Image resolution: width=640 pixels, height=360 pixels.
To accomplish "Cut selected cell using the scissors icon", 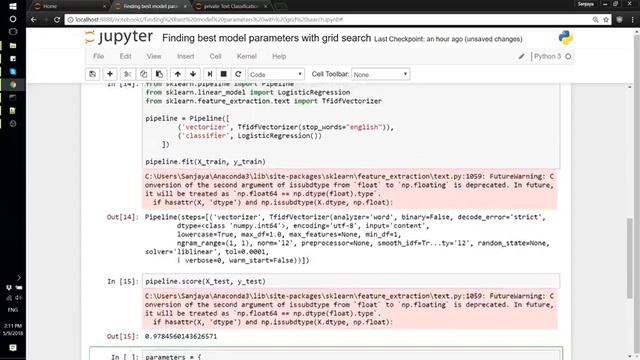I will coord(127,74).
